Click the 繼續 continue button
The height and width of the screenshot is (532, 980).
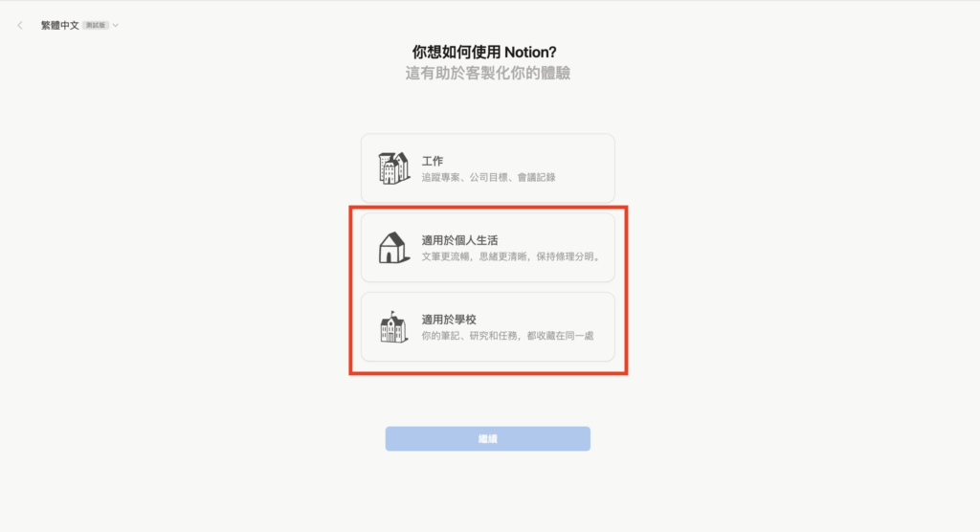(487, 439)
